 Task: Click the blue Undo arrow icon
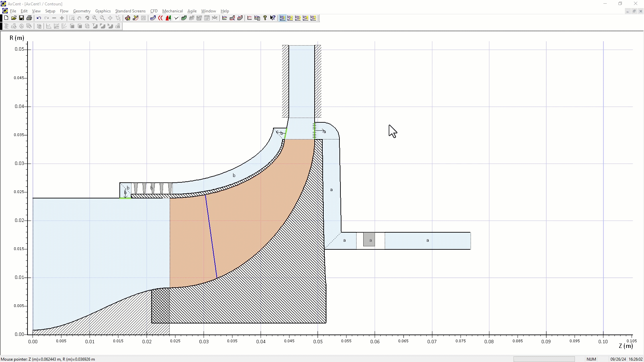(39, 18)
